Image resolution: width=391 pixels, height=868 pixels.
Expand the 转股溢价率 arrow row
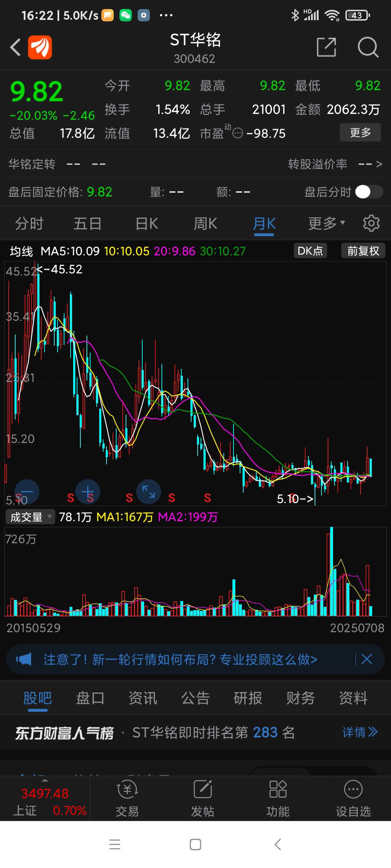click(335, 164)
